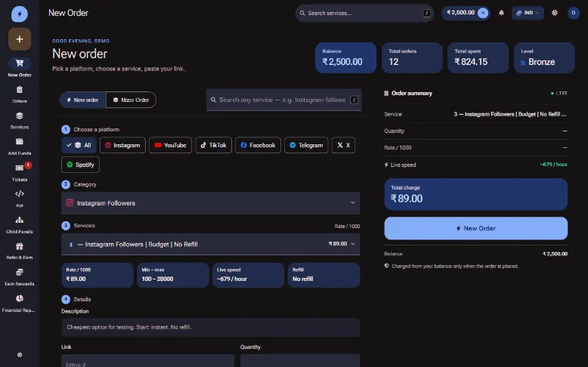Click the Quantity input field
The height and width of the screenshot is (367, 588).
pos(300,361)
